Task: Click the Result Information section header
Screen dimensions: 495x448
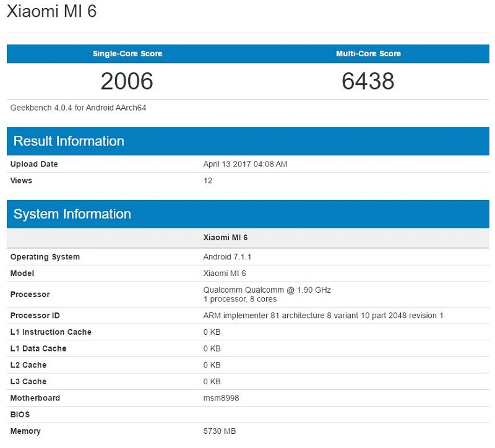Action: coord(68,141)
